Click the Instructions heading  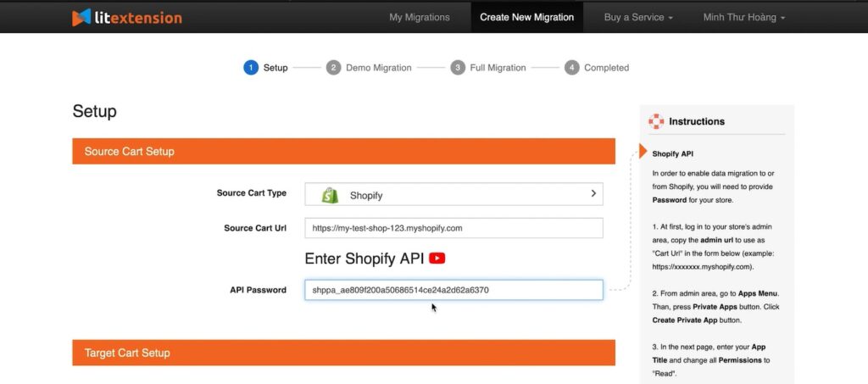pos(697,121)
